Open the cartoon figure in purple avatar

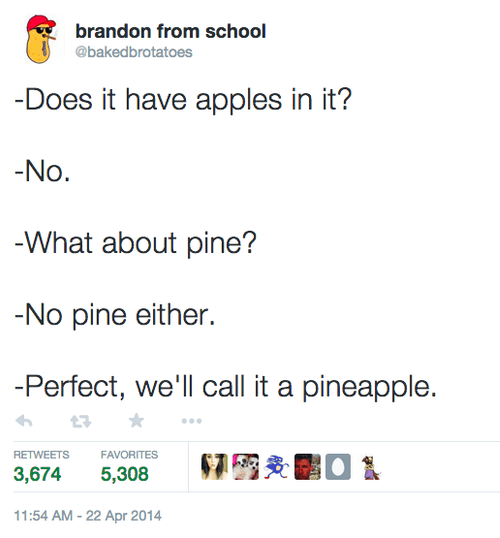[x=370, y=467]
